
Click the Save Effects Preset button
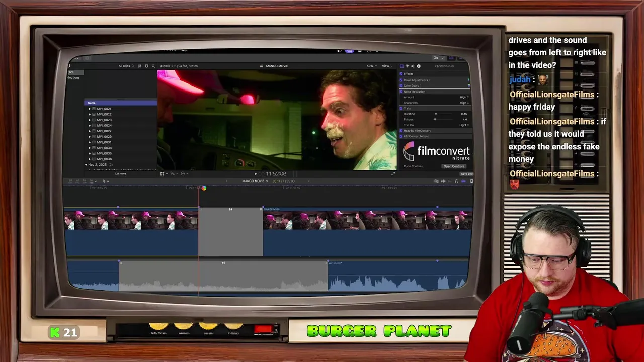click(x=466, y=174)
